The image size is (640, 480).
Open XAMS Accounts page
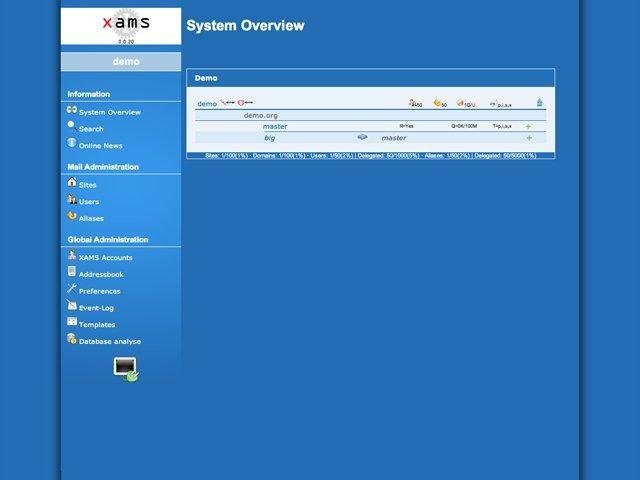106,258
